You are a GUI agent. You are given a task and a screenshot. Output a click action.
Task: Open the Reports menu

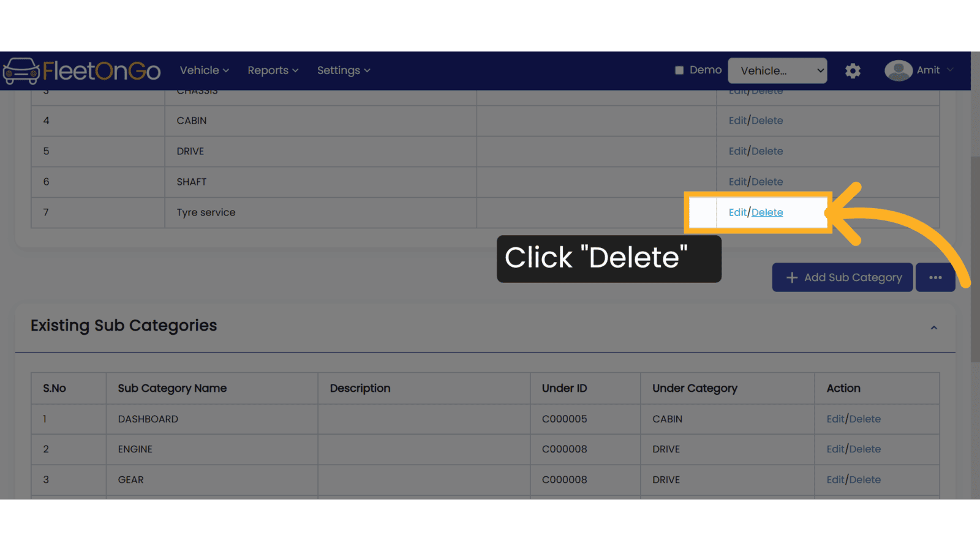pyautogui.click(x=273, y=70)
